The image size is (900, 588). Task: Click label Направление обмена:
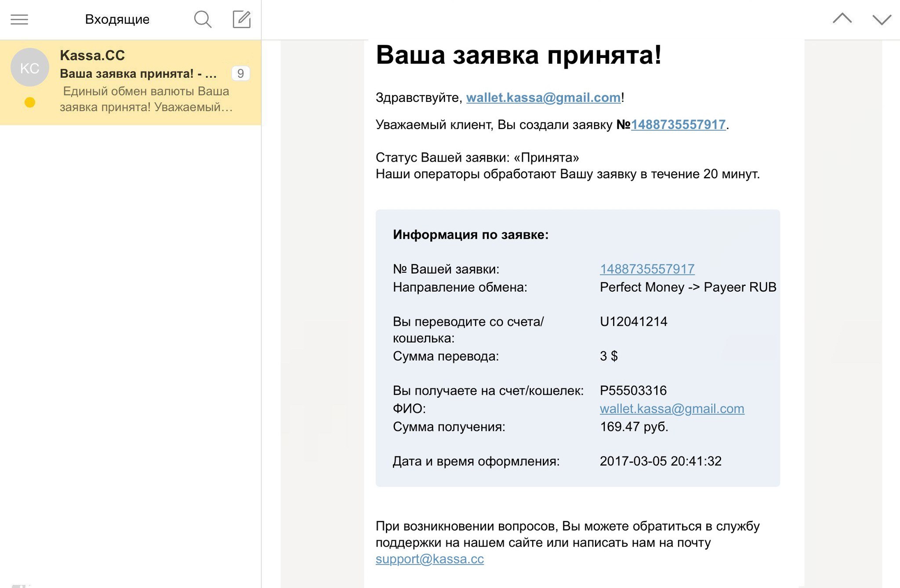pos(460,287)
